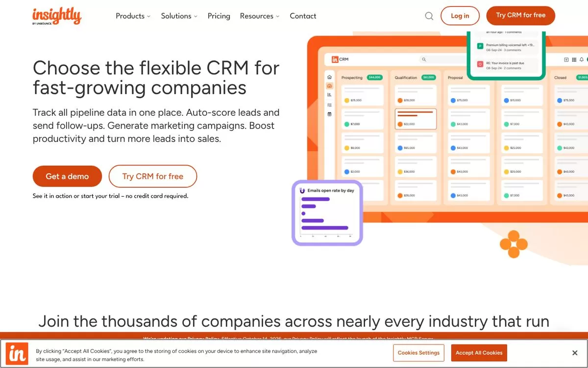Screen dimensions: 588x368
Task: Expand the Resources dropdown menu
Action: (260, 16)
